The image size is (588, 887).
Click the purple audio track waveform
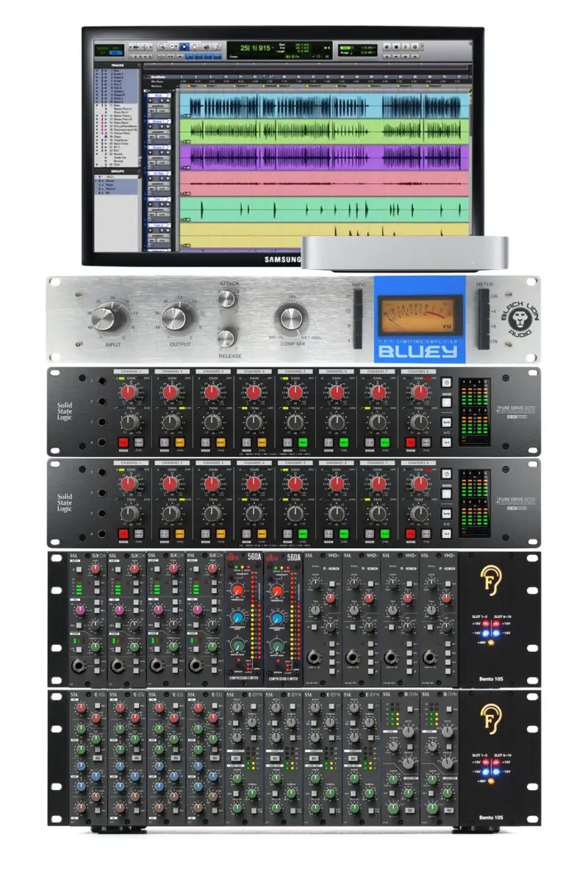pyautogui.click(x=324, y=157)
